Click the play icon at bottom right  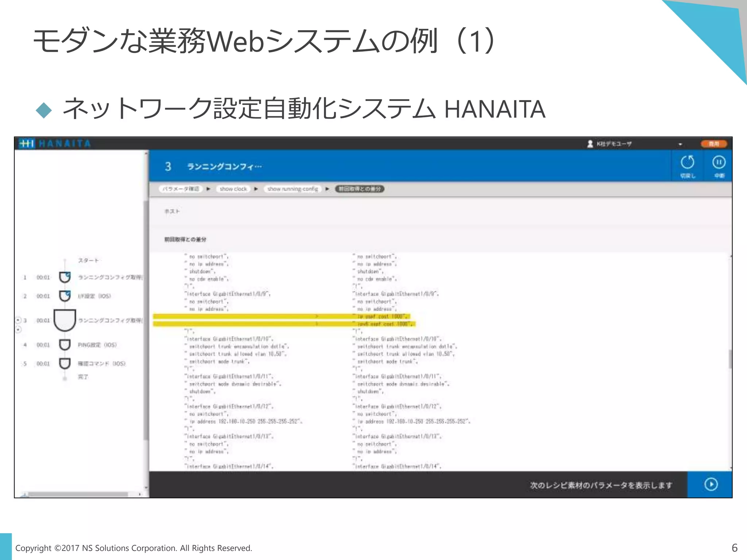click(x=711, y=485)
